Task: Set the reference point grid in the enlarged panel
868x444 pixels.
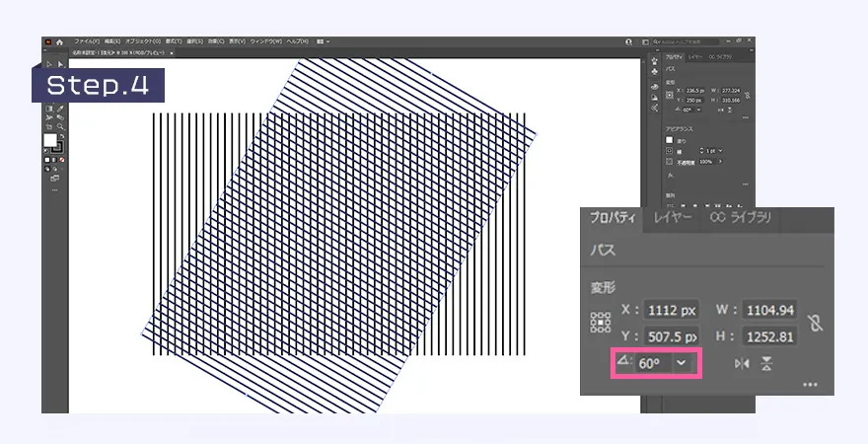Action: [x=601, y=323]
